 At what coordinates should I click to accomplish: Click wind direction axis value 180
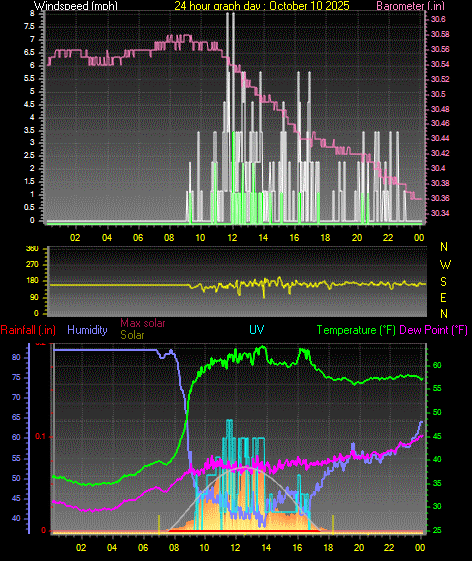(x=32, y=281)
